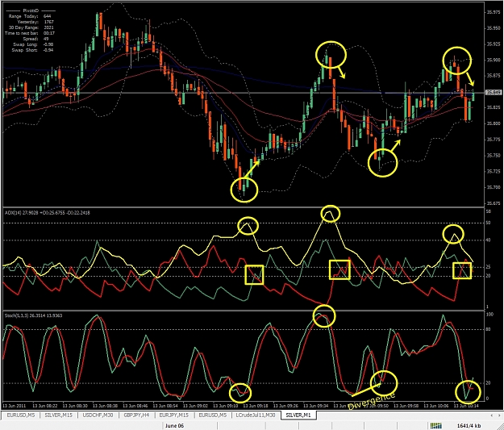Click the connection status bars icon
The width and height of the screenshot is (504, 430).
[x=435, y=426]
